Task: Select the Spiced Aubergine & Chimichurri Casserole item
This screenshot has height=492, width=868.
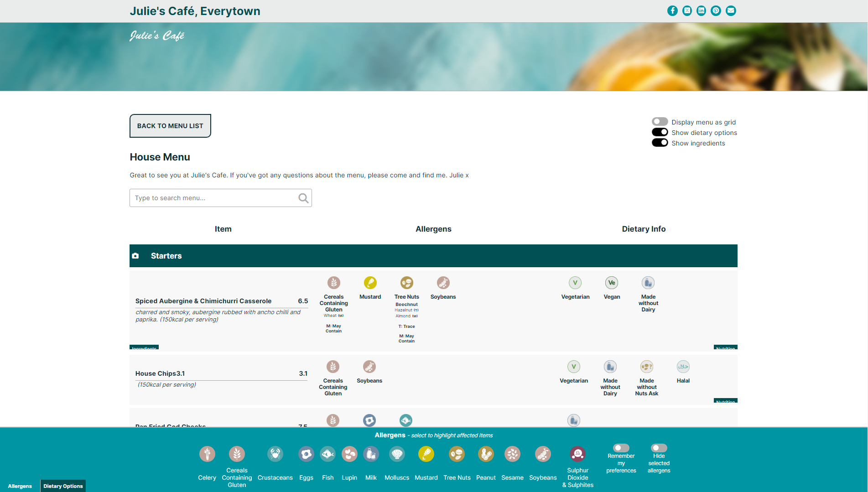Action: point(203,301)
